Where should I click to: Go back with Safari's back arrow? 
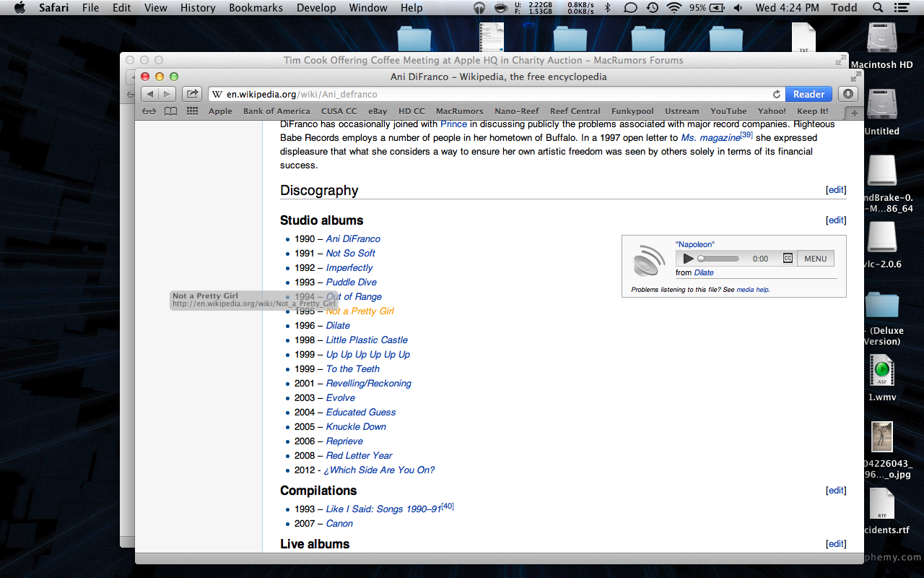149,94
